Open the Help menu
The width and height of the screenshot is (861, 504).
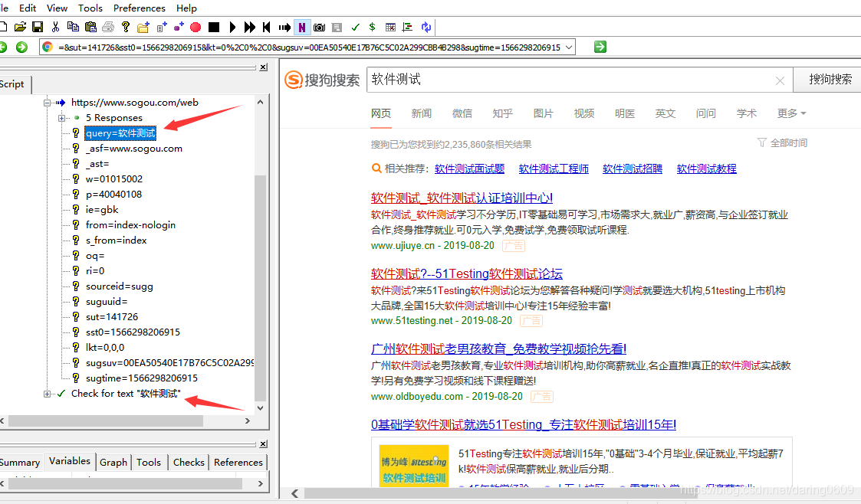pos(186,8)
